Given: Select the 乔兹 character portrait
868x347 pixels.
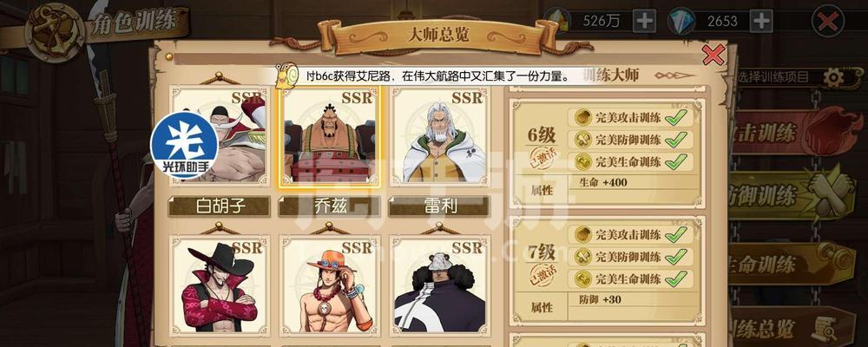Looking at the screenshot, I should tap(330, 136).
